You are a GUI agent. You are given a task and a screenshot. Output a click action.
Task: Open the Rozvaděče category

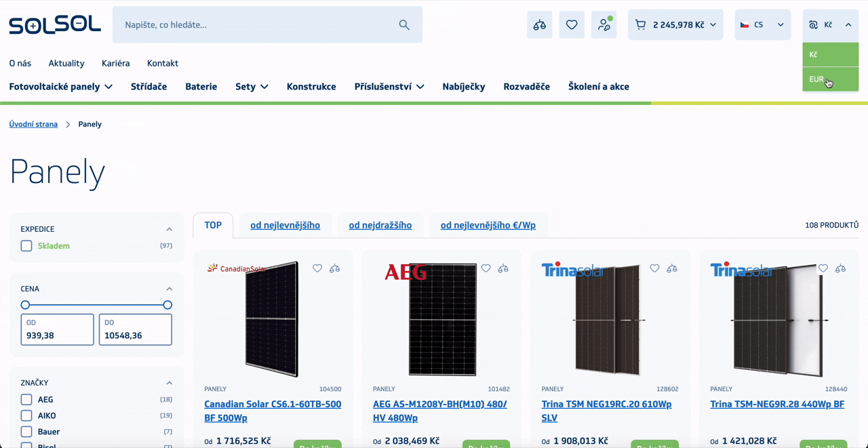[x=527, y=87]
